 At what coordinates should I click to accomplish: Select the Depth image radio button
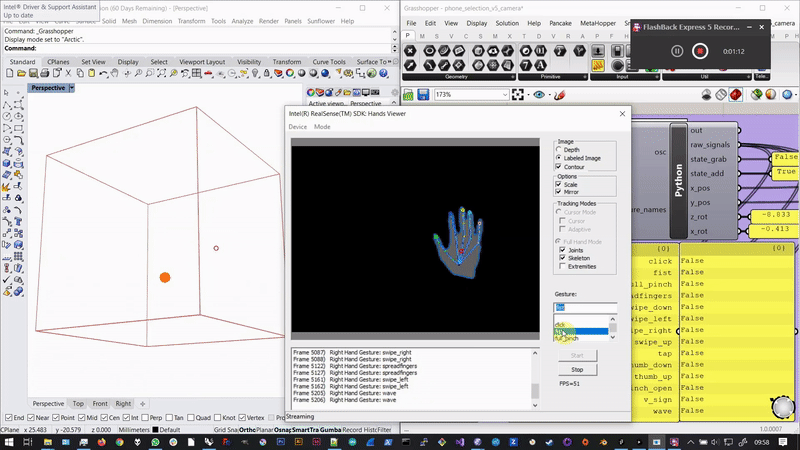[560, 150]
